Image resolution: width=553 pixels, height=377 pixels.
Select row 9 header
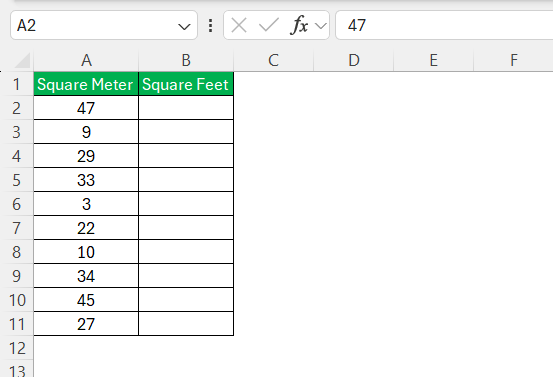(17, 276)
